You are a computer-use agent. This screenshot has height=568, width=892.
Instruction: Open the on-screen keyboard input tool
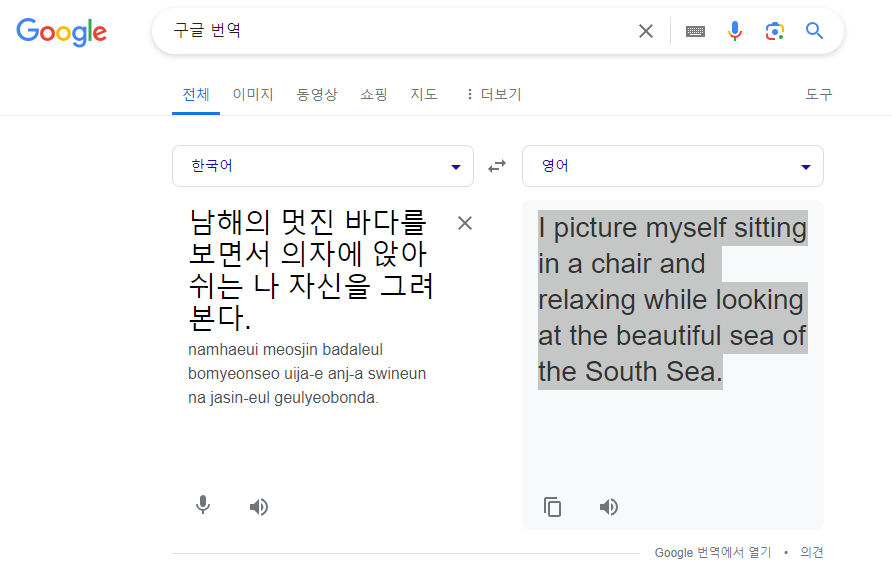click(x=695, y=31)
